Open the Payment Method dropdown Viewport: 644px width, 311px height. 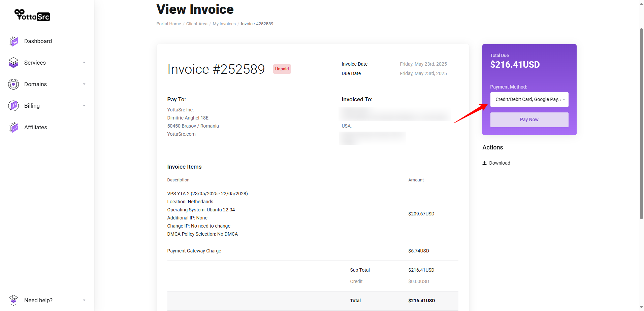(529, 100)
